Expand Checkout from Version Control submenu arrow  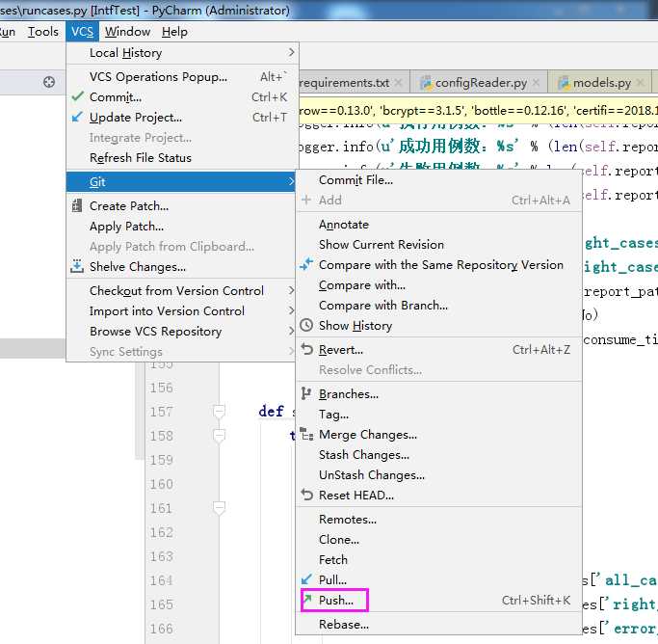point(291,290)
